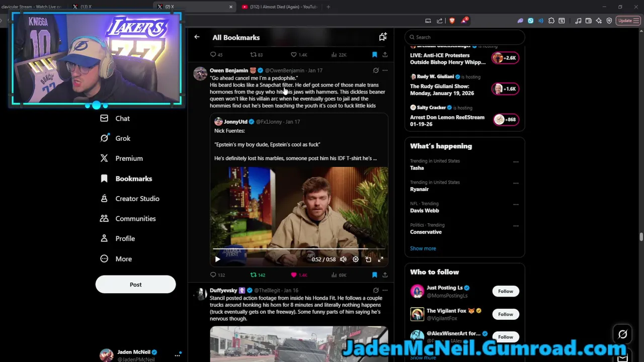Viewport: 644px width, 362px height.
Task: Open a new browser tab
Action: (x=328, y=7)
